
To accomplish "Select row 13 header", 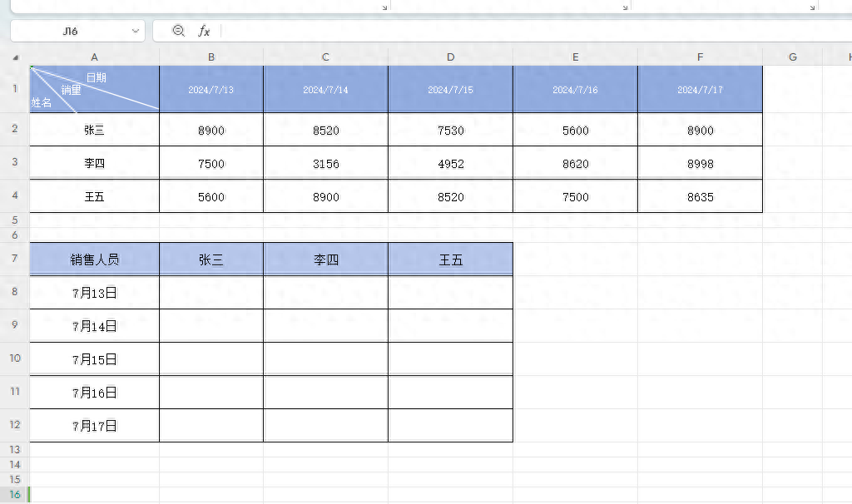I will [x=15, y=450].
